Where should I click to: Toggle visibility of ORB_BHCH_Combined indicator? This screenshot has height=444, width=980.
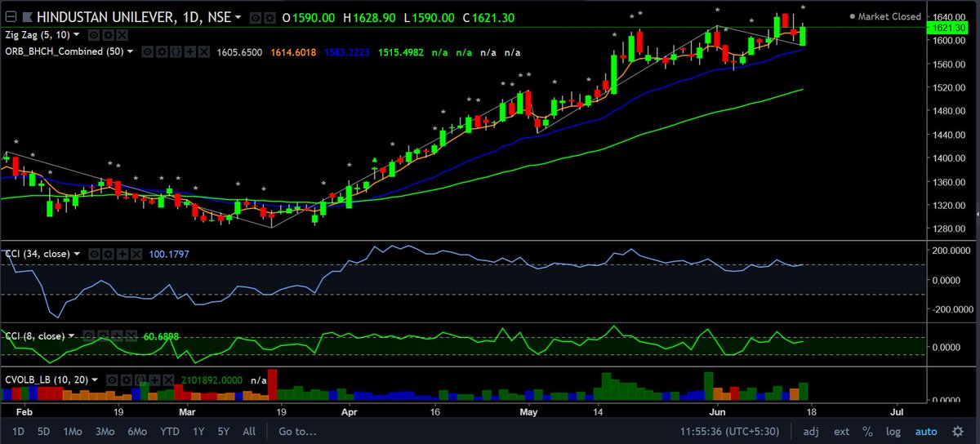point(148,51)
